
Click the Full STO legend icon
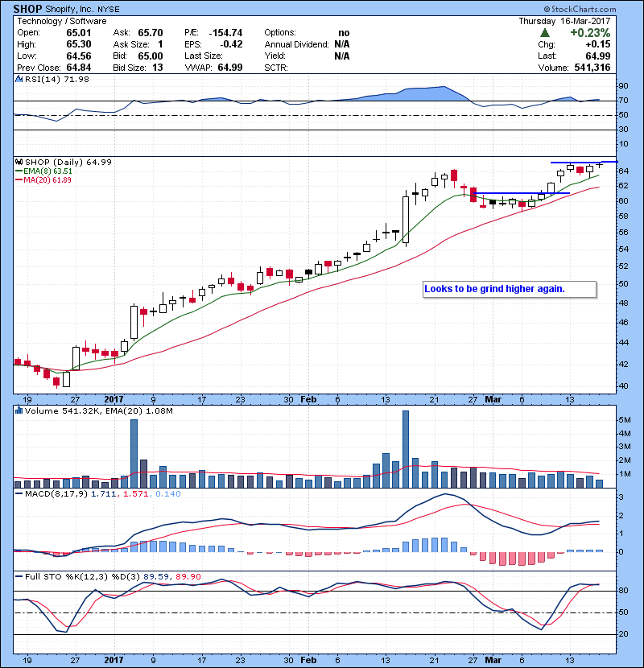click(x=19, y=575)
